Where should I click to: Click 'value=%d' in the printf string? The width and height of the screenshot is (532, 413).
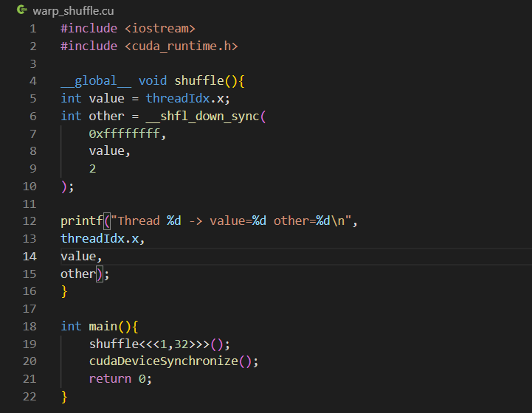(238, 221)
